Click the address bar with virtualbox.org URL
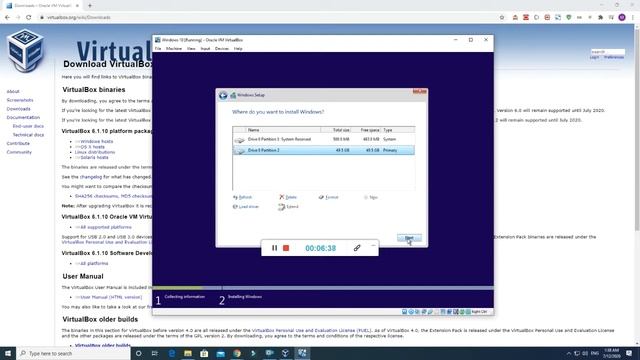This screenshot has height=360, width=640. tap(269, 18)
